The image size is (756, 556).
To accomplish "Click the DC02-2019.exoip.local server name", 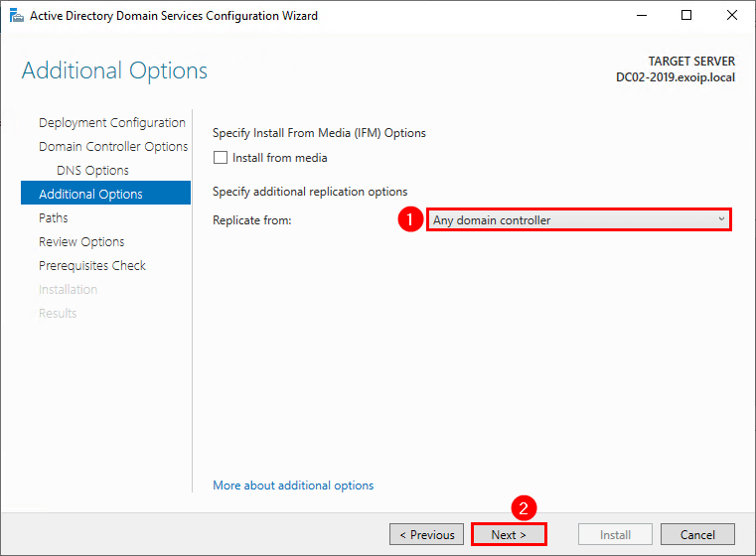I will [676, 77].
